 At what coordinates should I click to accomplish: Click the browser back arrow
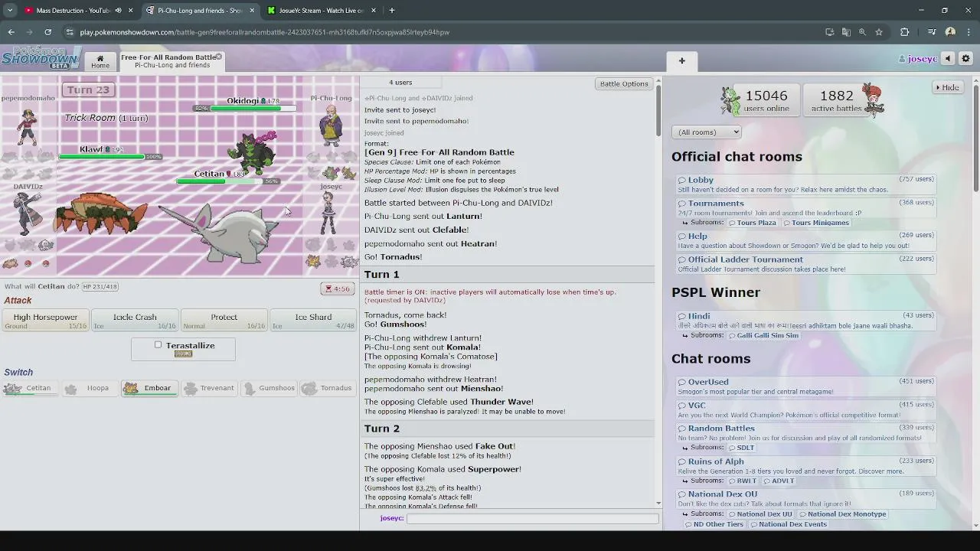pyautogui.click(x=11, y=32)
